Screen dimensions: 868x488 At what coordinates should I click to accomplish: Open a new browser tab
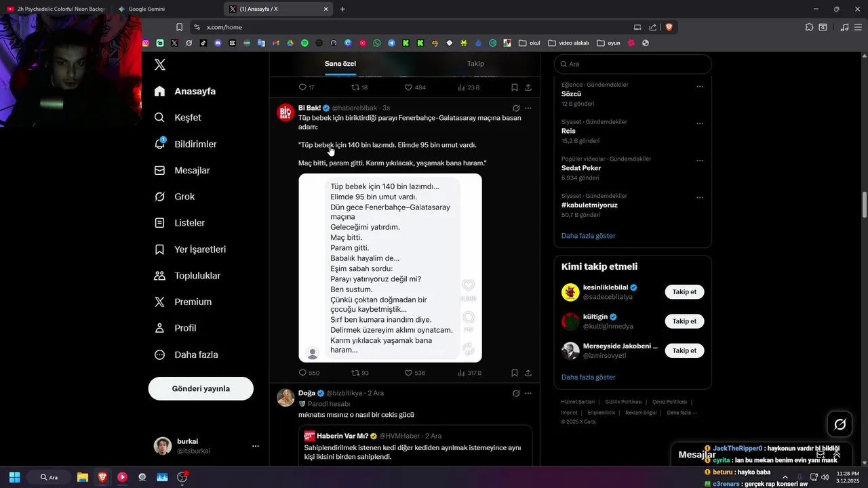click(x=342, y=9)
